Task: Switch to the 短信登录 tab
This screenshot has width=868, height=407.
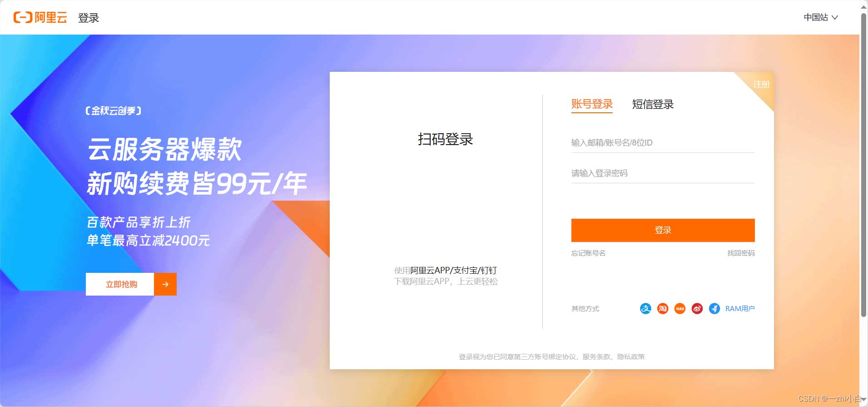Action: tap(653, 104)
